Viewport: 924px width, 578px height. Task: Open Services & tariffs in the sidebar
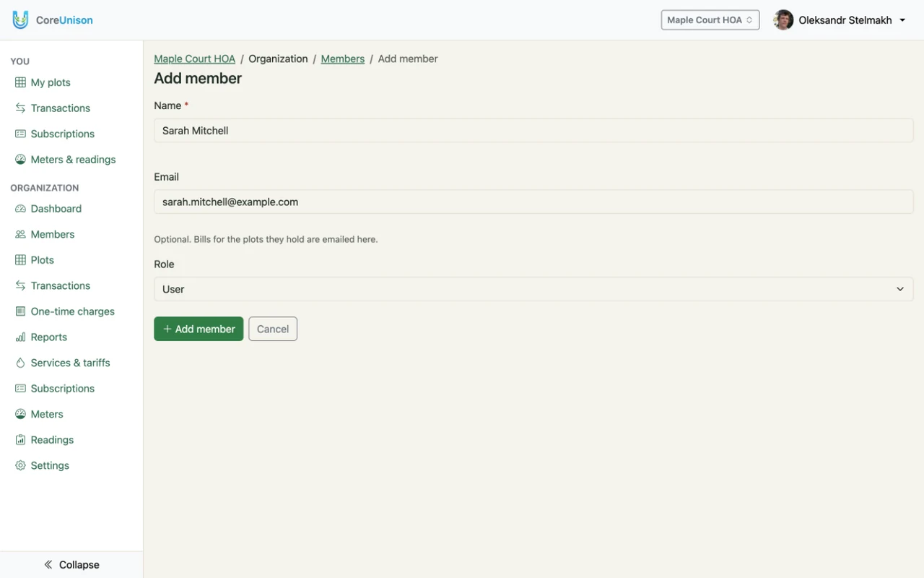(63, 363)
